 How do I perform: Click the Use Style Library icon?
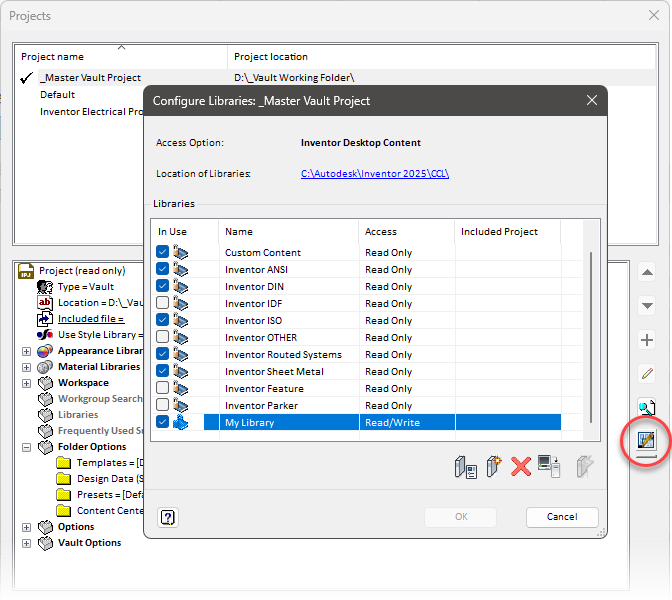point(45,335)
